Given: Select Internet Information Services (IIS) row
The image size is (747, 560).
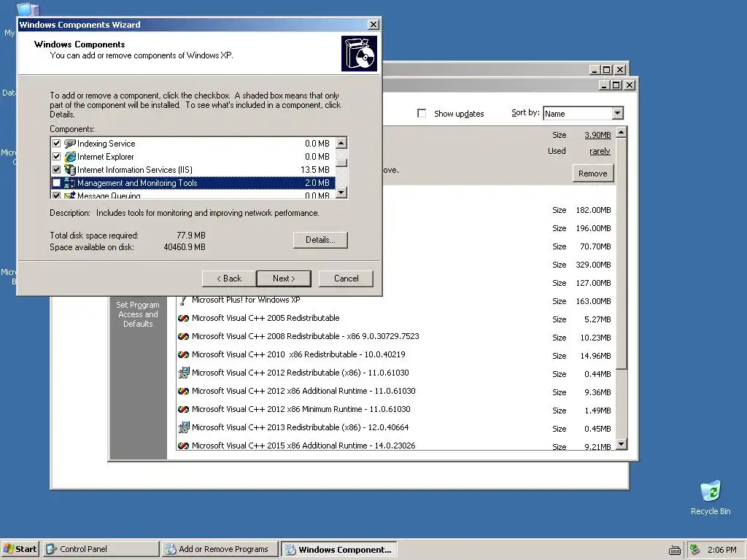Looking at the screenshot, I should (193, 169).
